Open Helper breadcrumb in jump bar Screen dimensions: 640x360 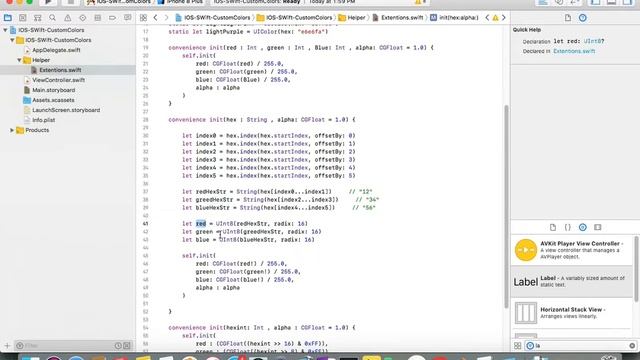pyautogui.click(x=352, y=18)
